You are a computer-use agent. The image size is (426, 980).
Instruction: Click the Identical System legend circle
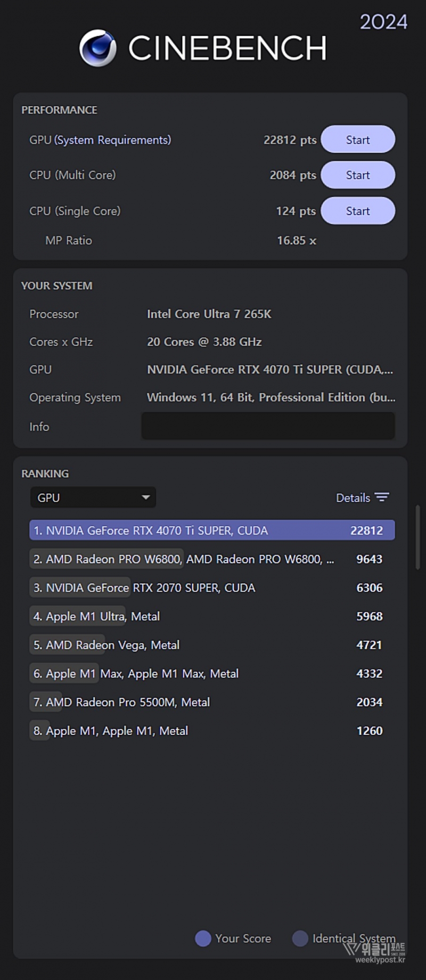tap(300, 938)
